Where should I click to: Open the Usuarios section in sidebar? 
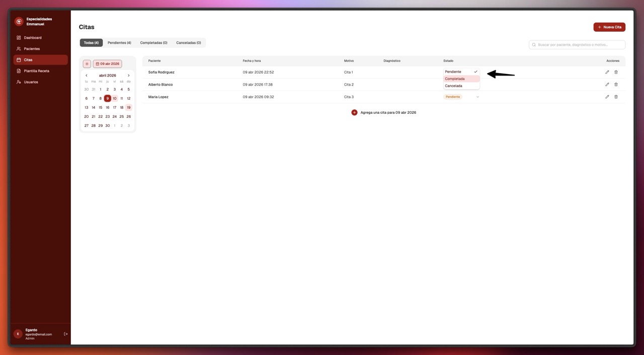click(31, 82)
